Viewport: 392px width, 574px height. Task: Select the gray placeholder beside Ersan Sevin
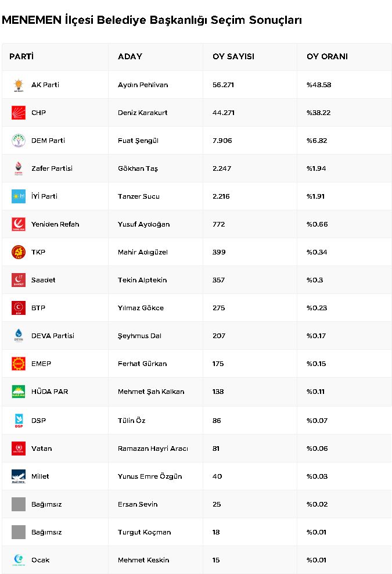click(19, 504)
